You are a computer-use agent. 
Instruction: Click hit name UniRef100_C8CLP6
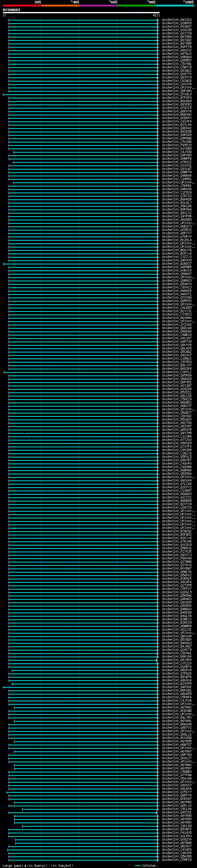pyautogui.click(x=176, y=809)
